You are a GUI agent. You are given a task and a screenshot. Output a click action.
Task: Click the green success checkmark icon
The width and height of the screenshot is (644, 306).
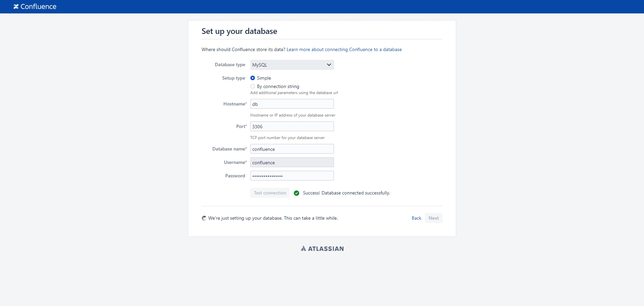click(297, 193)
